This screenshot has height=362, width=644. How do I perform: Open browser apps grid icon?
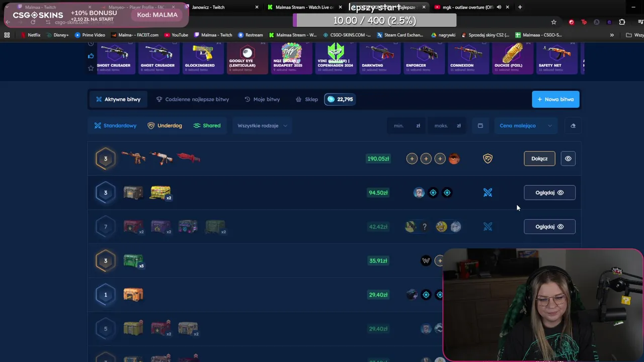(x=7, y=35)
